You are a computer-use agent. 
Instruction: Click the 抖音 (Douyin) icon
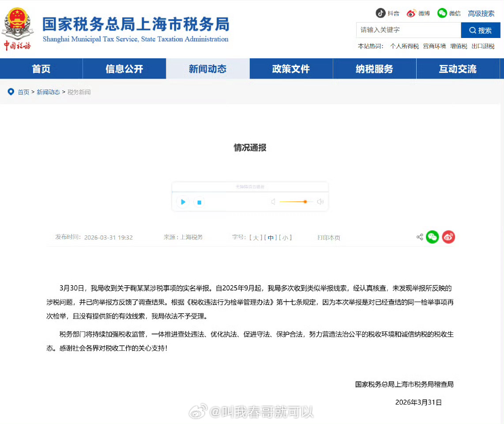pyautogui.click(x=380, y=13)
